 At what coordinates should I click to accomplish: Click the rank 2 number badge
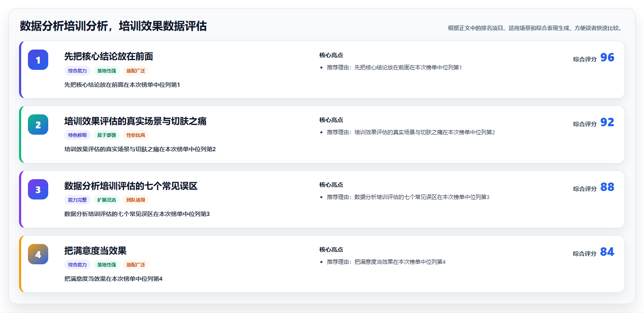[x=38, y=125]
